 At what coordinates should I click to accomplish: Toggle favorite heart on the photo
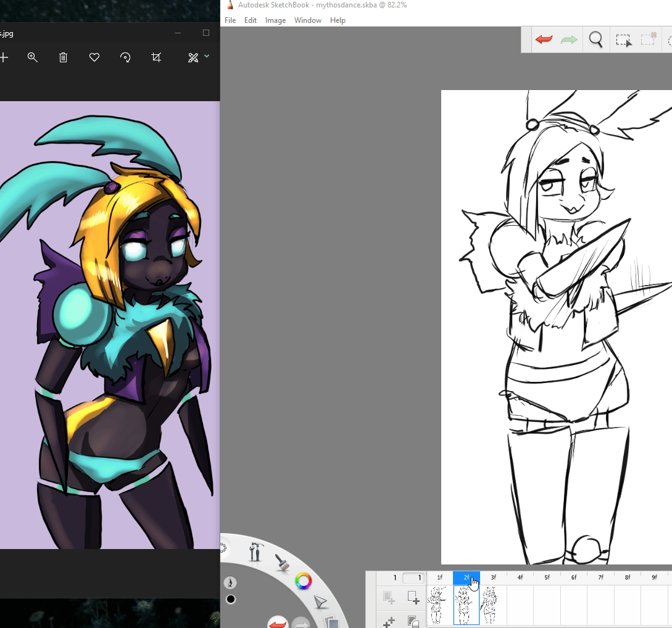(x=94, y=57)
